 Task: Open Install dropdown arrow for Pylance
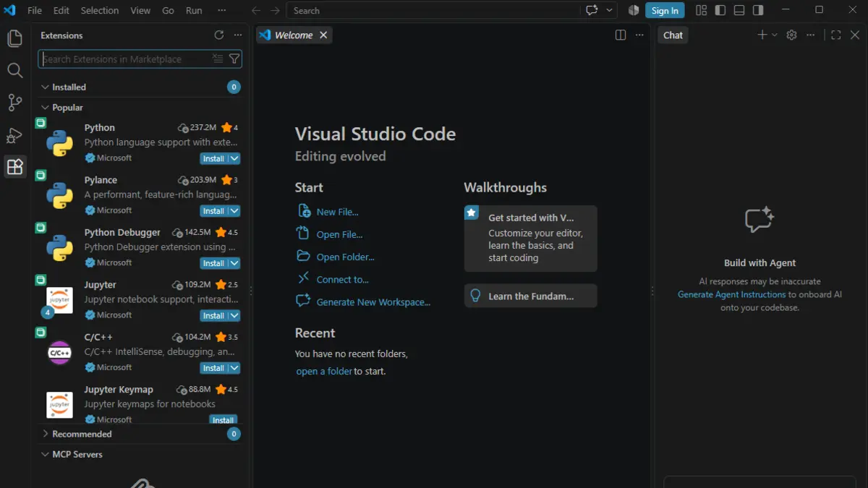click(x=234, y=211)
